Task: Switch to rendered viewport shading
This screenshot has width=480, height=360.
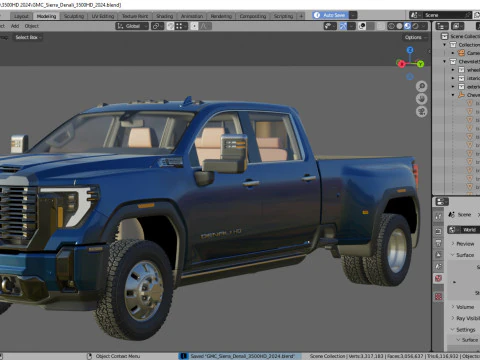Action: pos(415,26)
